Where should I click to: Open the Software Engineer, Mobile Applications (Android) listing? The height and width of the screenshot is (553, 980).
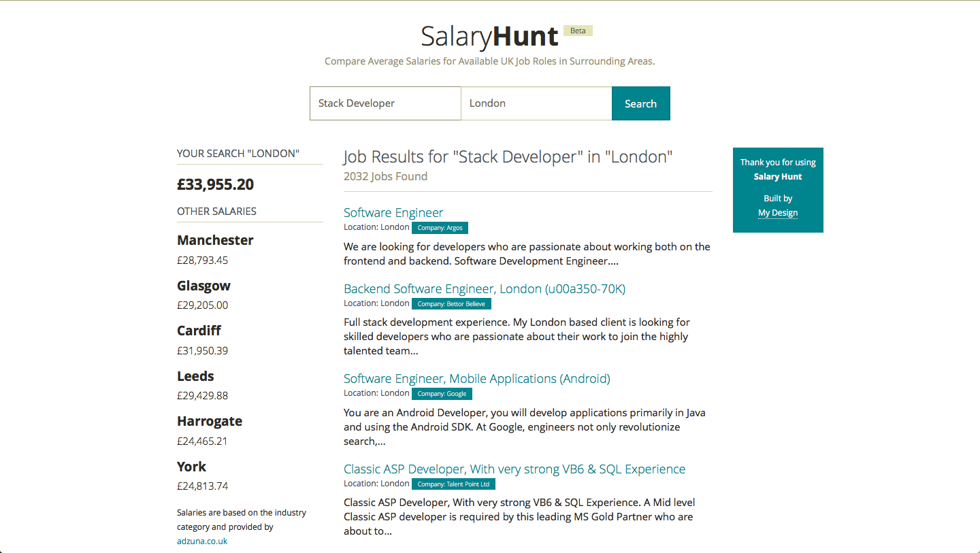pyautogui.click(x=476, y=378)
